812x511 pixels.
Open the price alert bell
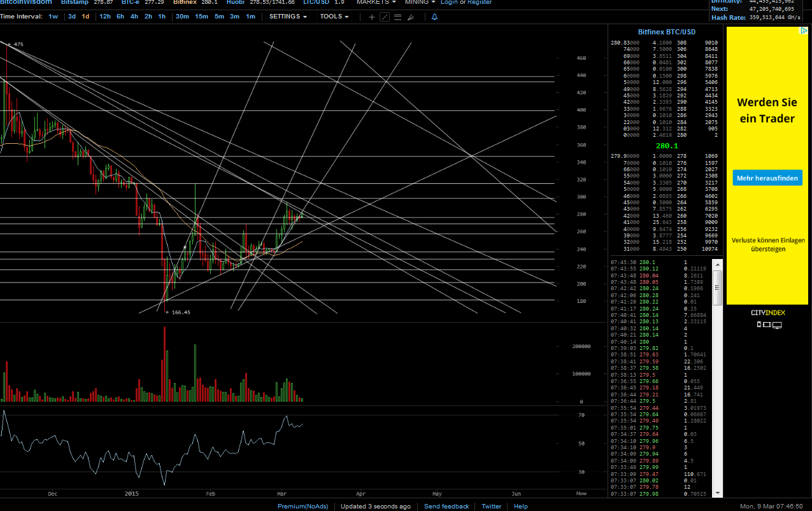click(434, 17)
